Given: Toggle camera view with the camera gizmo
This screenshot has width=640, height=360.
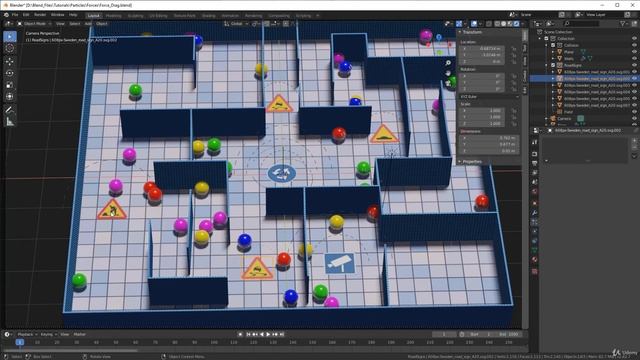Looking at the screenshot, I should [x=448, y=83].
